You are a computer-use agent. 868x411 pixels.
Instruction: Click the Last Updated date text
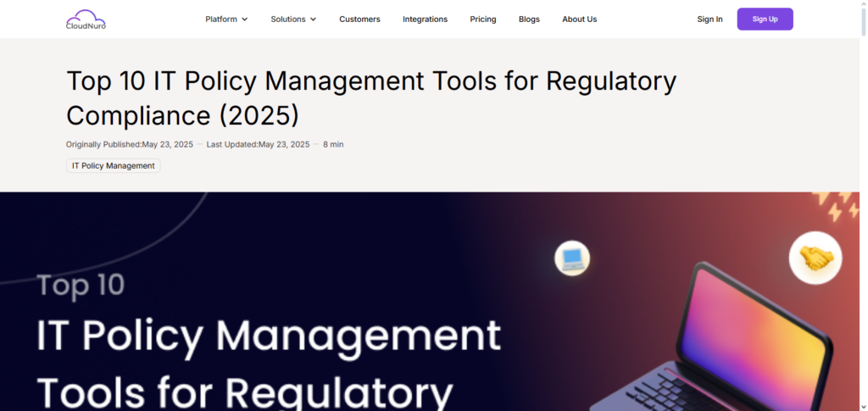pyautogui.click(x=258, y=144)
